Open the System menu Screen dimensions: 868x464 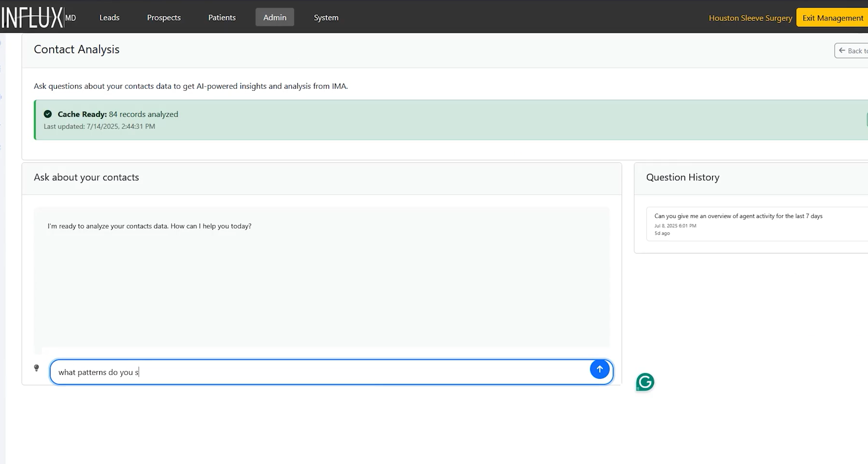[326, 17]
